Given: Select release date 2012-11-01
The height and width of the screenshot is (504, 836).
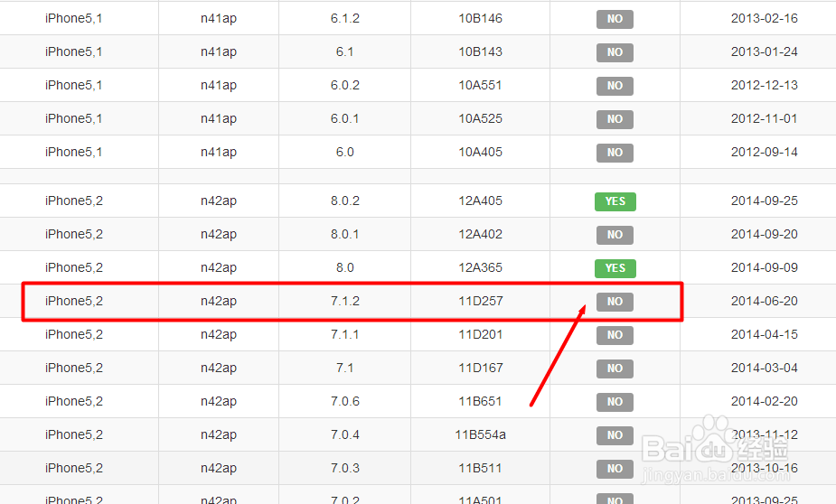Looking at the screenshot, I should point(764,118).
